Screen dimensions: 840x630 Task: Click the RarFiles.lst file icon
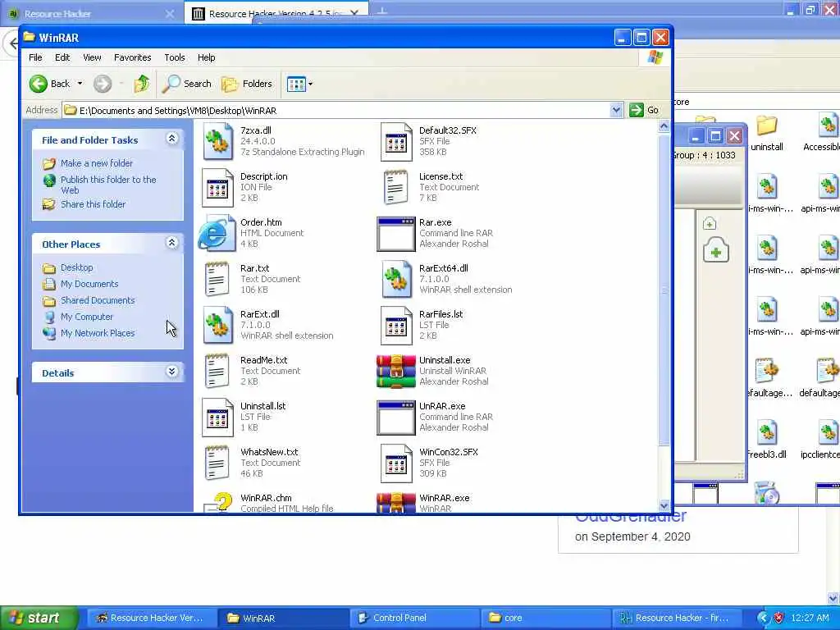396,325
